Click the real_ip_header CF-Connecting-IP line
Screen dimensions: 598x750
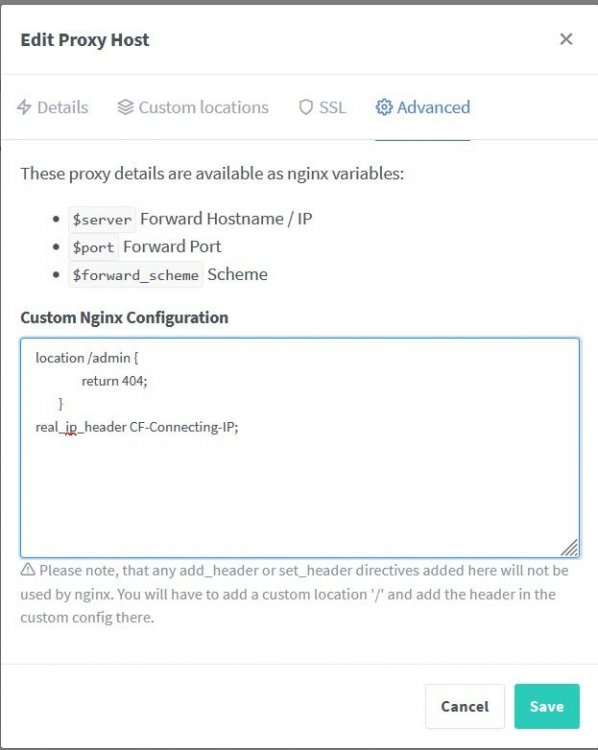(137, 427)
